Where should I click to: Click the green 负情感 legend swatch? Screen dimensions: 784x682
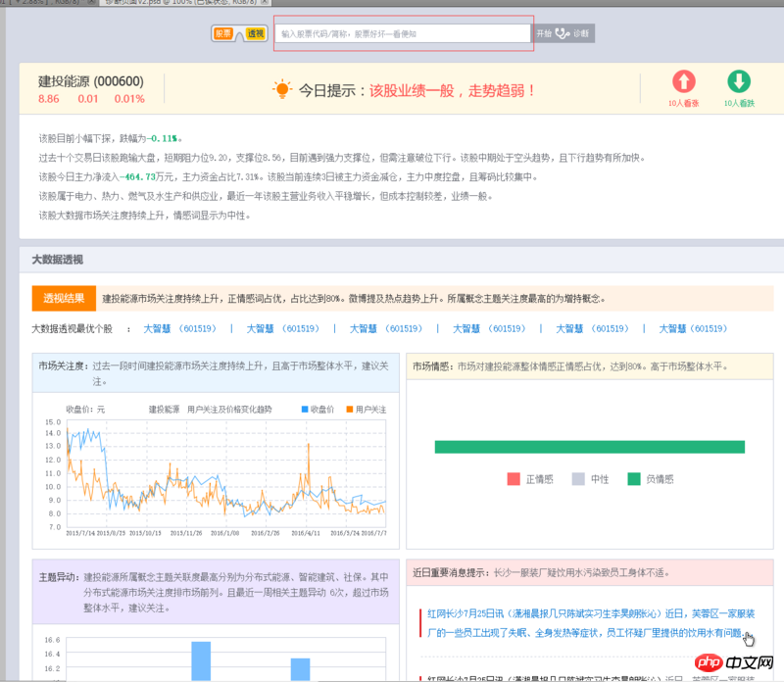click(634, 479)
